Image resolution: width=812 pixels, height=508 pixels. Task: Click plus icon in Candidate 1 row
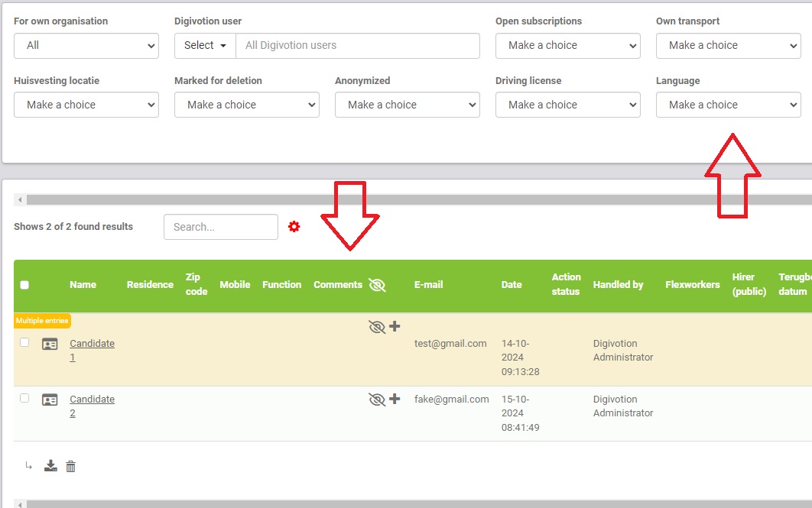pos(395,327)
